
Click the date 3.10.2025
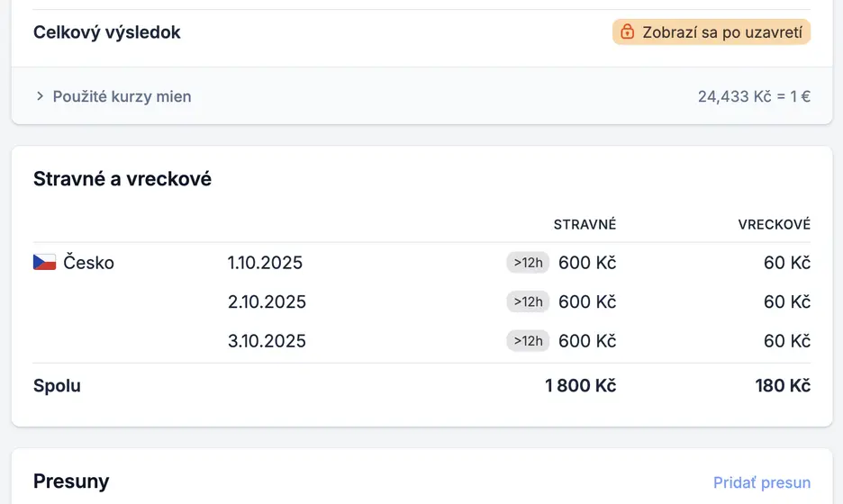(x=267, y=341)
